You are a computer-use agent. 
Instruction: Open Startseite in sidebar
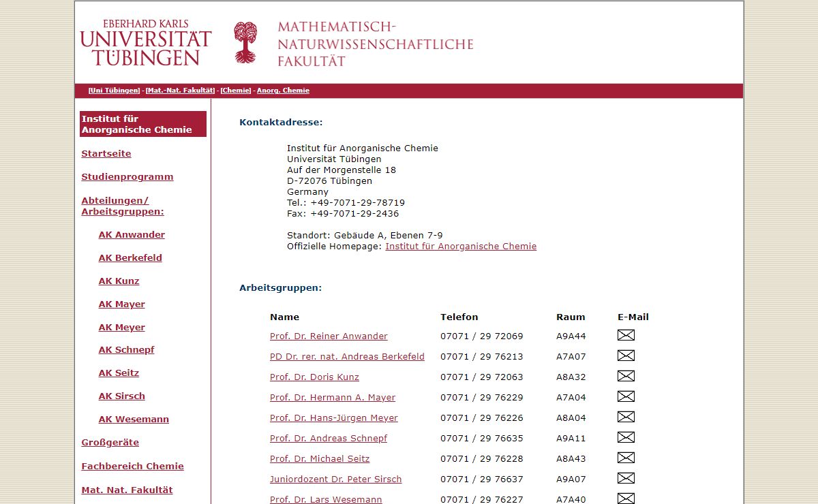coord(106,154)
